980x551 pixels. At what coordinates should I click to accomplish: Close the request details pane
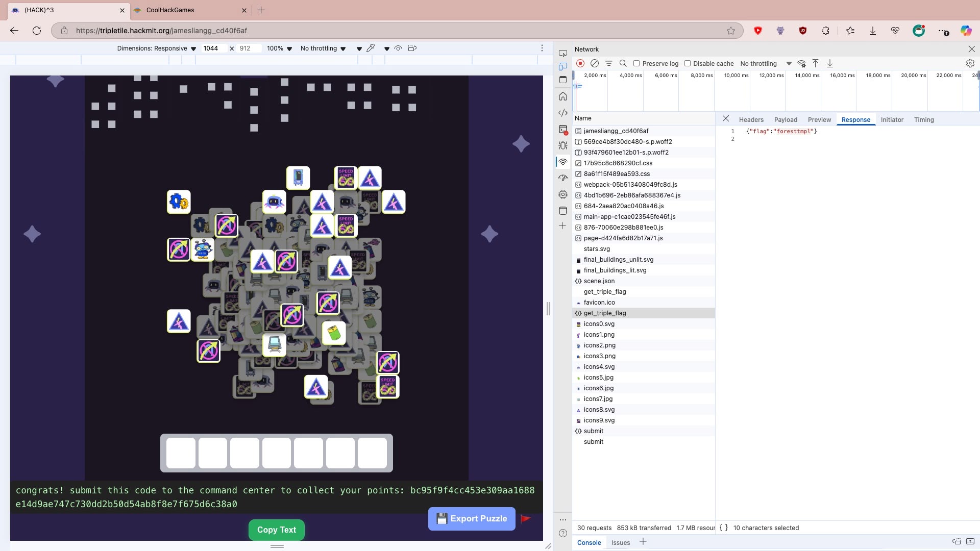pos(725,118)
